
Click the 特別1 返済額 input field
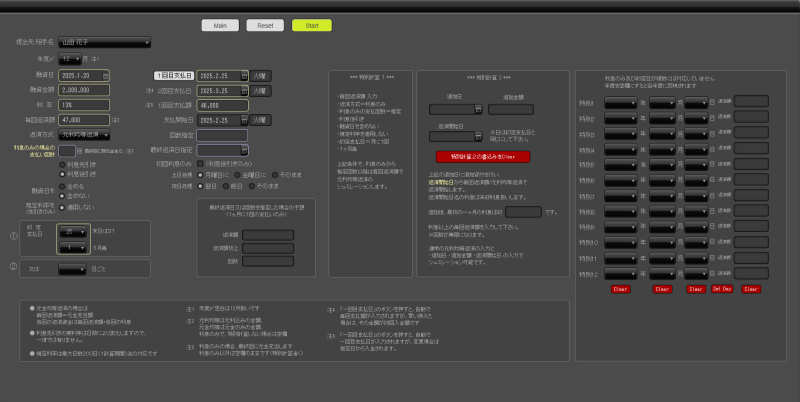coord(751,102)
